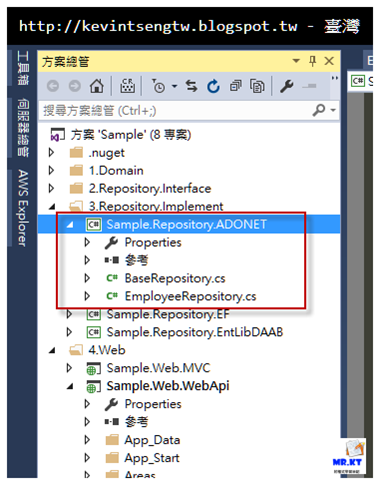Select Properties under Sample.Web.WebApi
Image resolution: width=380 pixels, height=485 pixels.
[x=153, y=404]
